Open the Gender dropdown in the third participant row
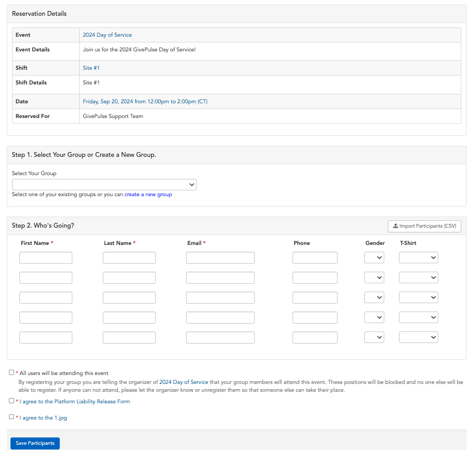 (x=374, y=297)
